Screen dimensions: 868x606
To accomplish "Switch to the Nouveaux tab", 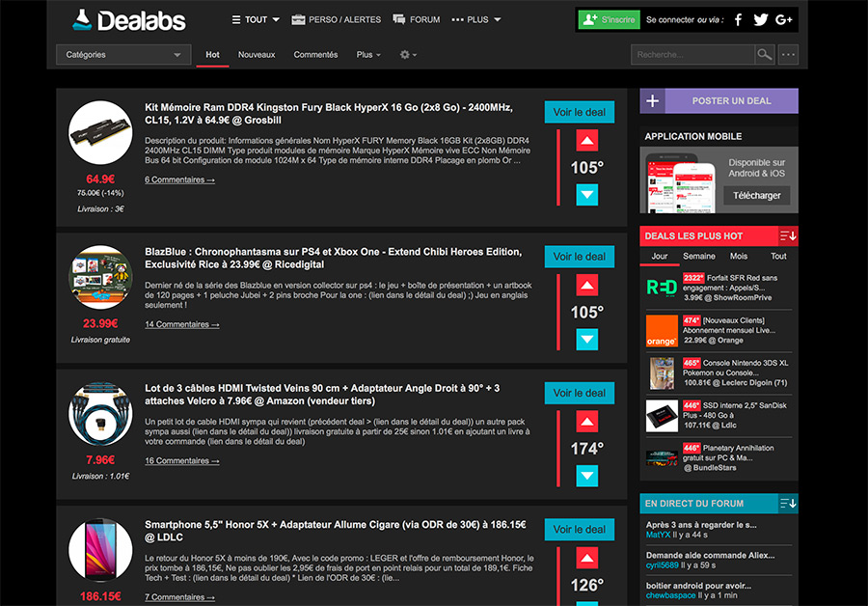I will coord(257,55).
